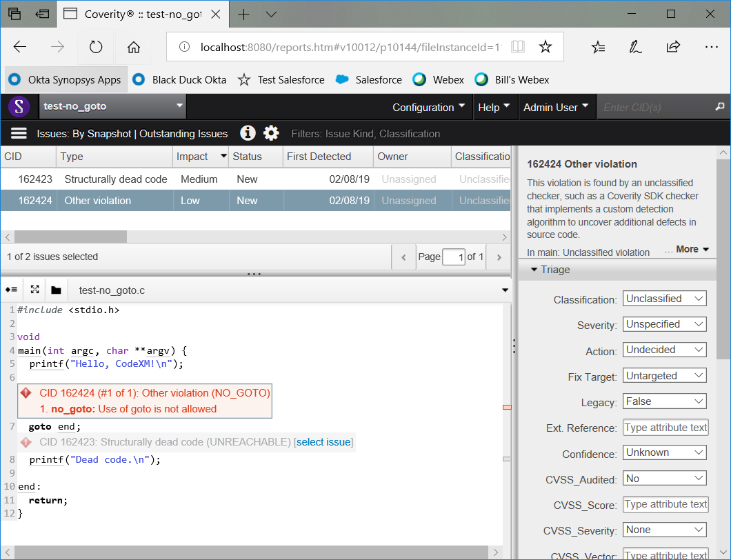
Task: Open browser settings and more menu
Action: click(712, 47)
